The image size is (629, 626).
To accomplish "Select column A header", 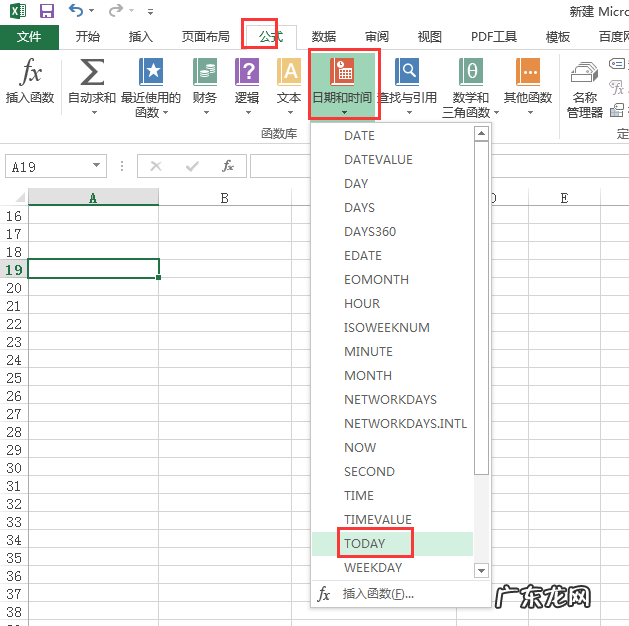I will click(93, 198).
